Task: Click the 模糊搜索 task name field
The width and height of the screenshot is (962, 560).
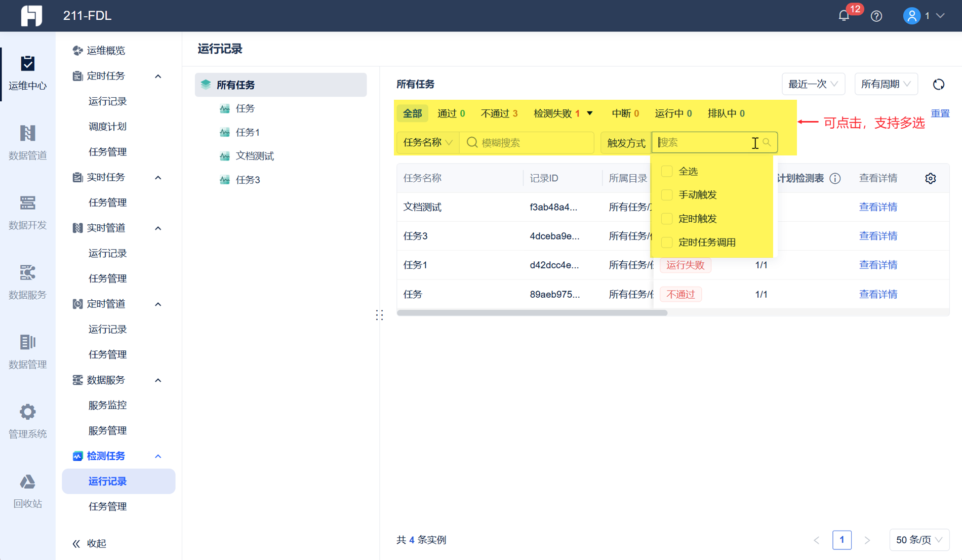Action: point(527,143)
